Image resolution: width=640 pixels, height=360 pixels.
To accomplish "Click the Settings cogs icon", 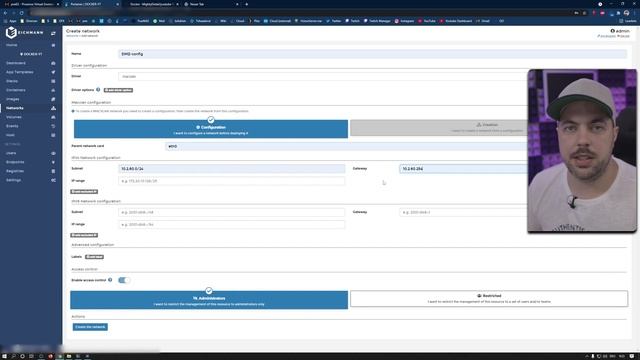I will coord(53,180).
